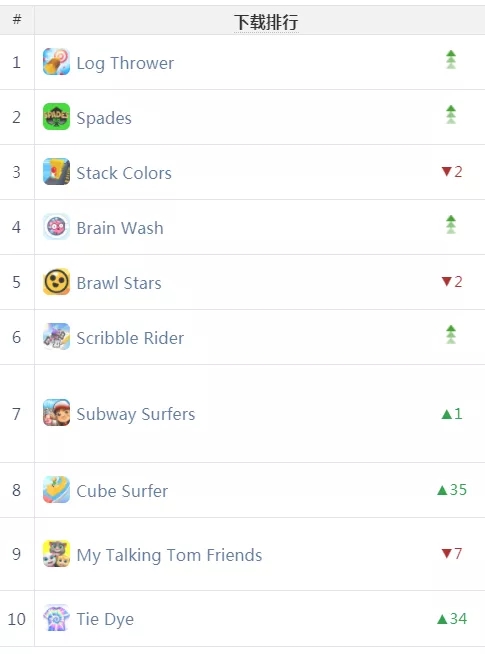Select the Cube Surfer app icon
This screenshot has height=654, width=485.
[56, 490]
